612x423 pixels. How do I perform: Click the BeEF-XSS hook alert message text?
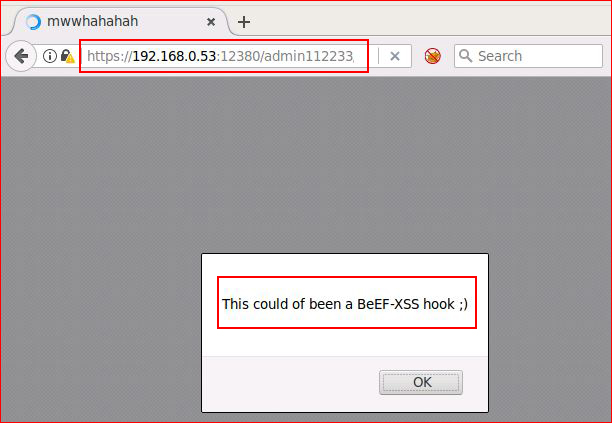[x=345, y=304]
